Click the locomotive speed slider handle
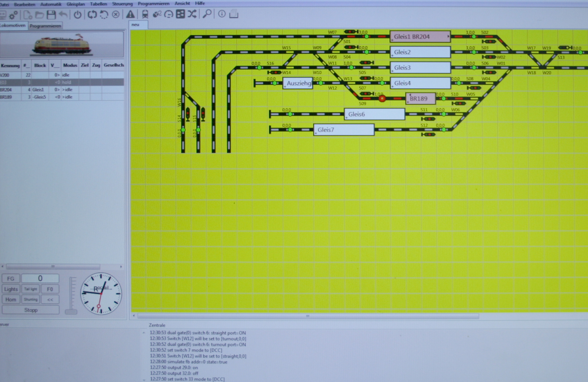The height and width of the screenshot is (382, 588). [x=71, y=311]
